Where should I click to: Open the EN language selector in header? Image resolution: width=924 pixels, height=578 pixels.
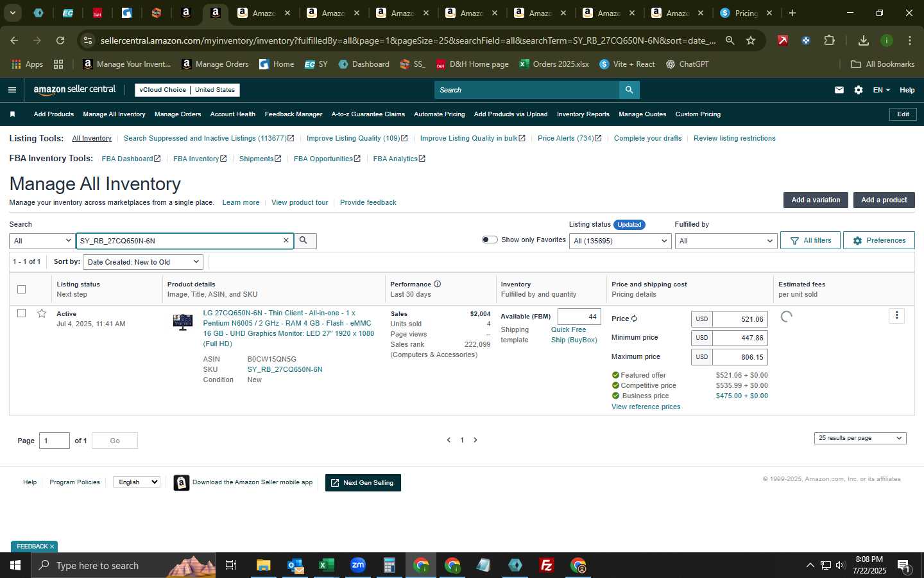(881, 90)
